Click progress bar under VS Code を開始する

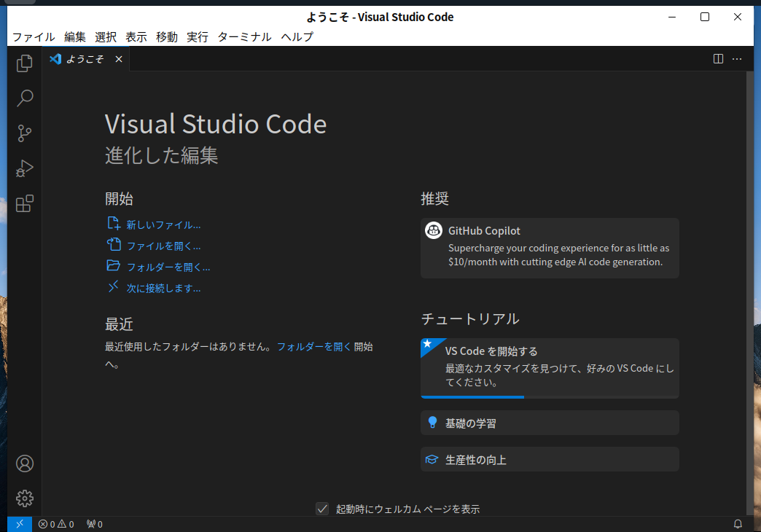point(550,397)
